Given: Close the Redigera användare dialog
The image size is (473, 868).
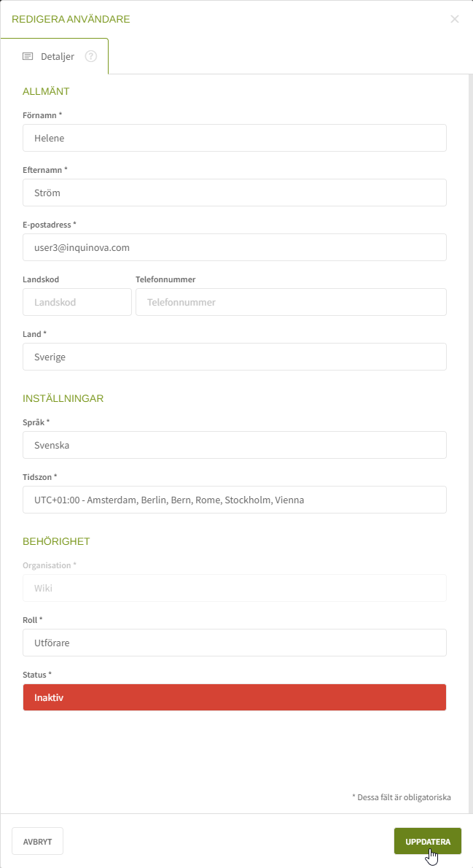Looking at the screenshot, I should (455, 19).
